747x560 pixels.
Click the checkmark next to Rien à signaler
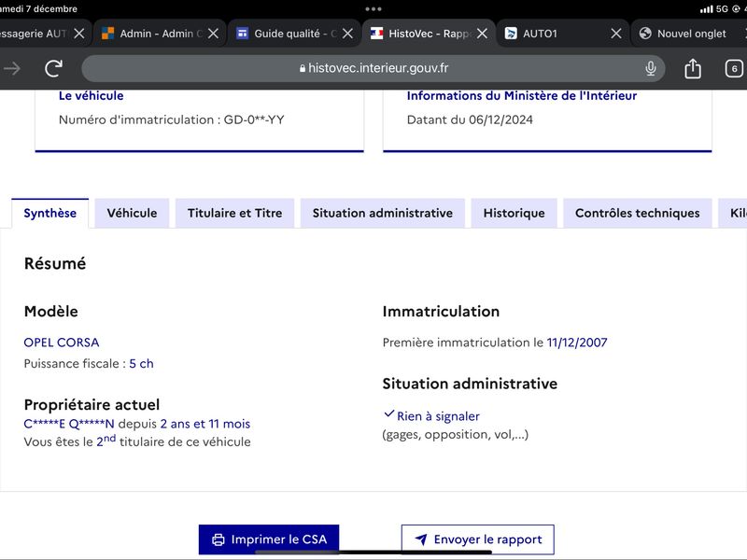(389, 413)
